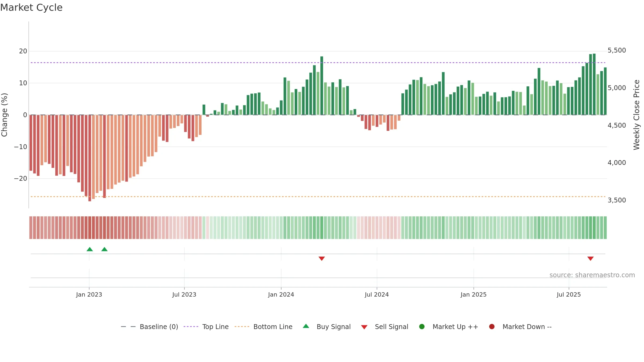Click the 5,000 right-axis price label

point(617,88)
